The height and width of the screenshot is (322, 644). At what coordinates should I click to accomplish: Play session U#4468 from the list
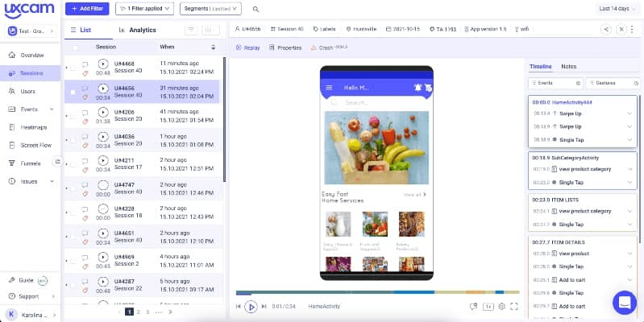tap(103, 64)
